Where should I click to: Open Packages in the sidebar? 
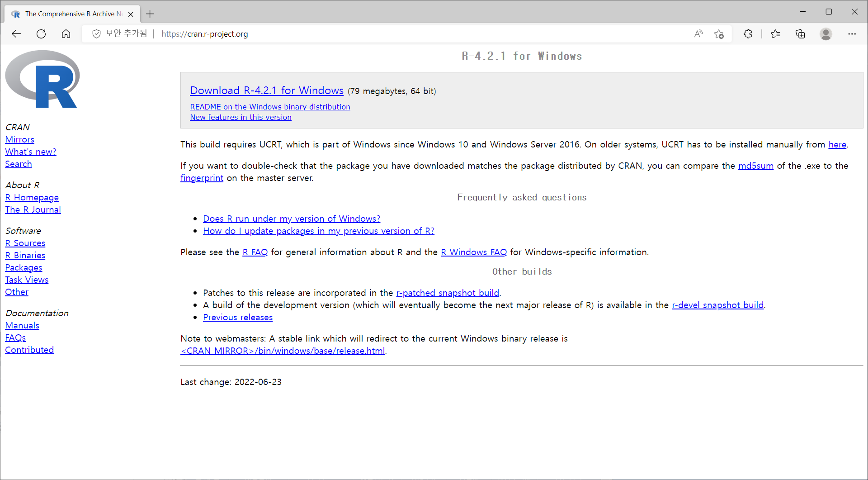tap(24, 267)
